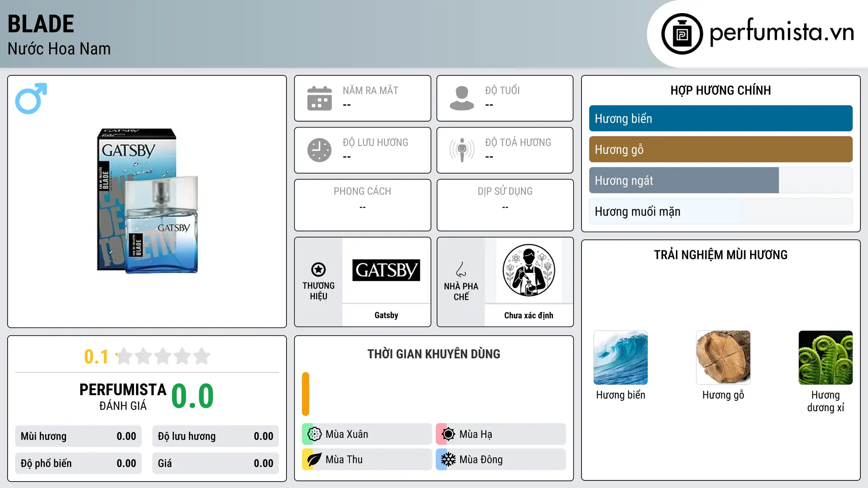Image resolution: width=868 pixels, height=488 pixels.
Task: Click the NHÀ PHA CHẾ label
Action: [x=461, y=291]
